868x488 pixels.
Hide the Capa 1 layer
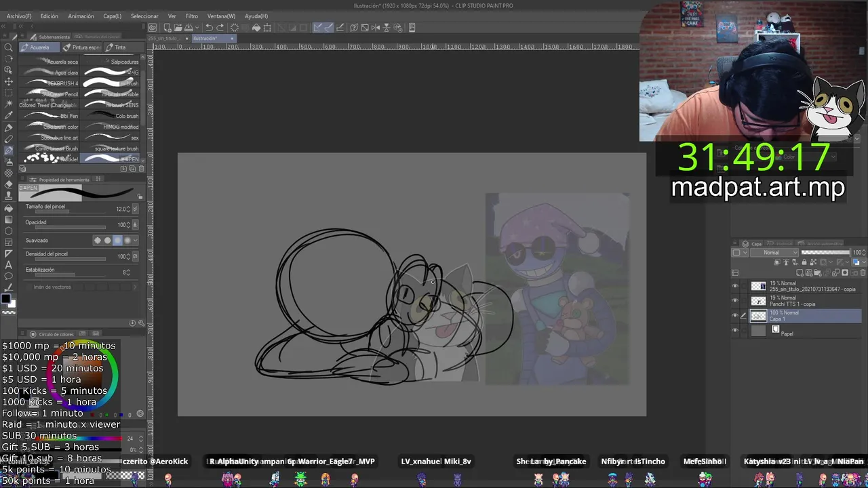pos(735,315)
